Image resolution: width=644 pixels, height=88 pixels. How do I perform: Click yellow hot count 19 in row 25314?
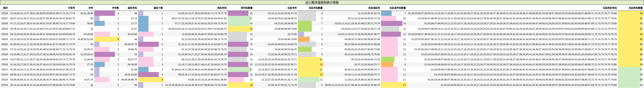tap(251, 85)
